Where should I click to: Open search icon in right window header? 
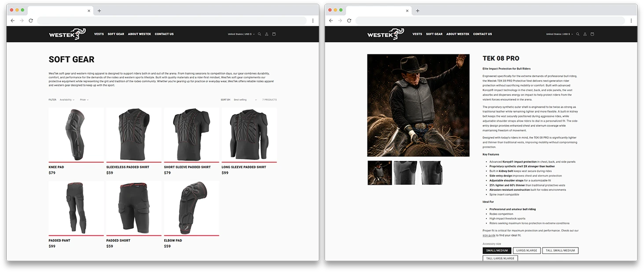tap(578, 34)
